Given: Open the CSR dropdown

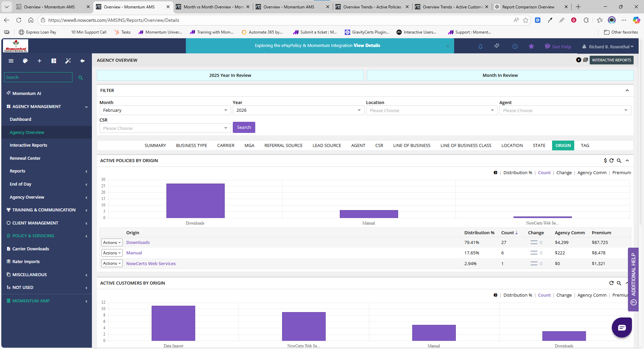Looking at the screenshot, I should point(165,128).
